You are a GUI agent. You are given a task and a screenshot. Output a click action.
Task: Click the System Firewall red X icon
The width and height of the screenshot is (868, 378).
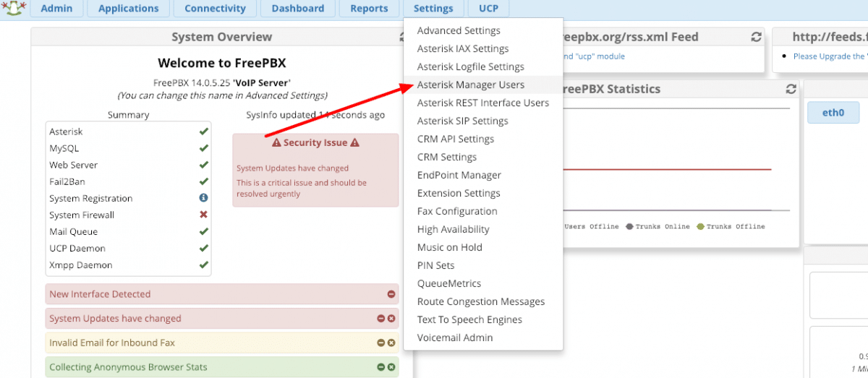pos(203,215)
